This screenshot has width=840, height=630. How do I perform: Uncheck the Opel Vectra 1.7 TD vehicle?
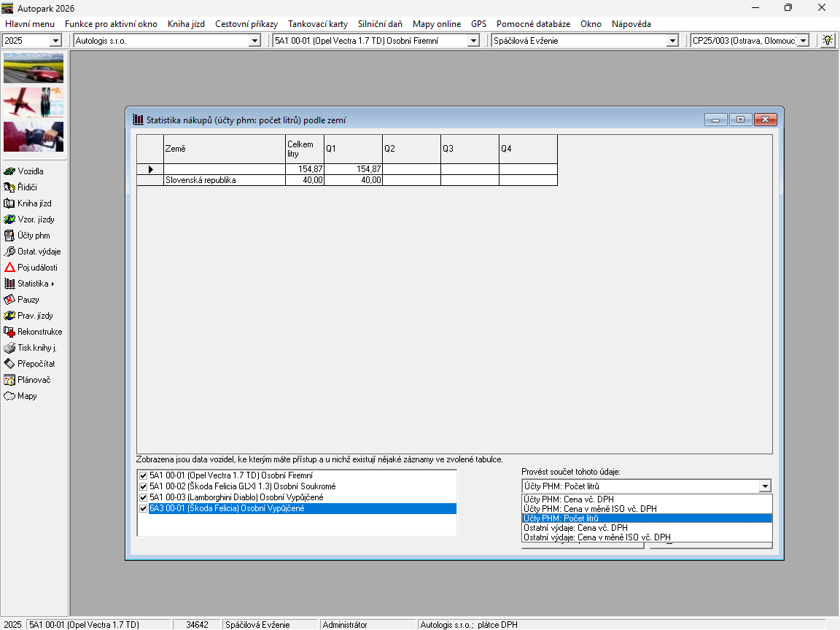coord(143,476)
